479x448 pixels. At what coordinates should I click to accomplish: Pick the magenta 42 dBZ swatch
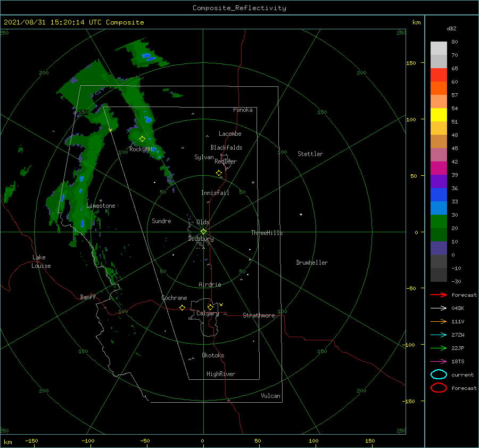coord(439,168)
